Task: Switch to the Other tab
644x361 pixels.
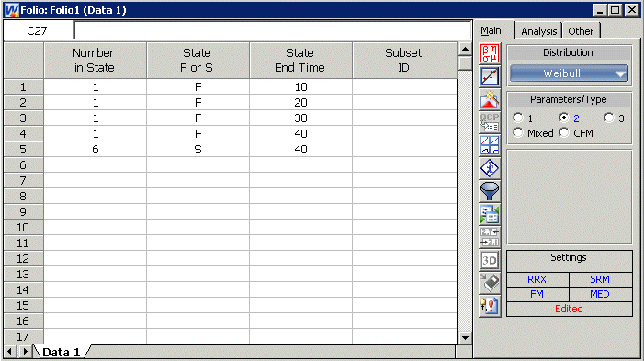Action: click(581, 31)
